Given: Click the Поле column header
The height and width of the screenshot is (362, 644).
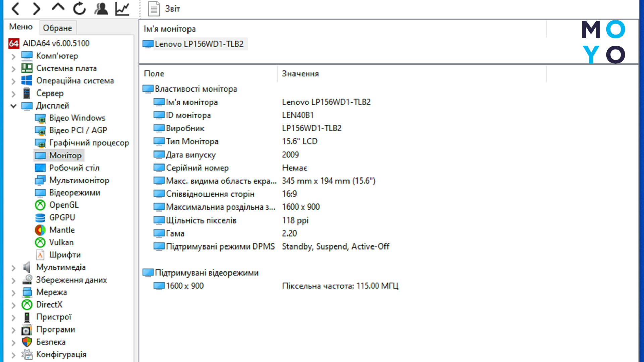Looking at the screenshot, I should (x=208, y=74).
